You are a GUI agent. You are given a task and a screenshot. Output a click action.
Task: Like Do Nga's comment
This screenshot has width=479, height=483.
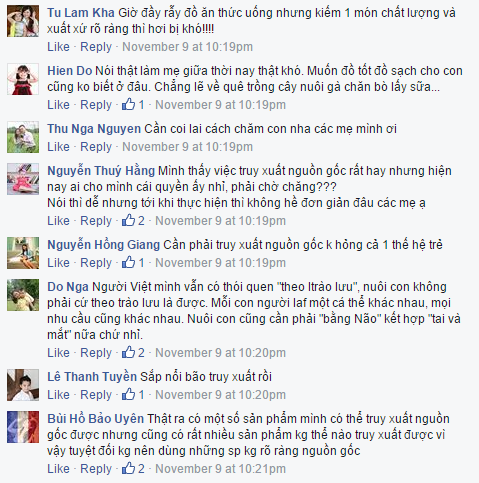click(x=58, y=353)
